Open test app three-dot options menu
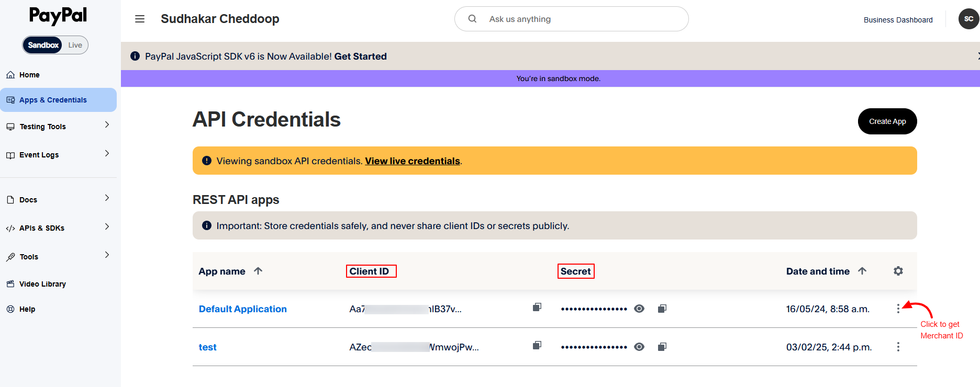 click(898, 347)
